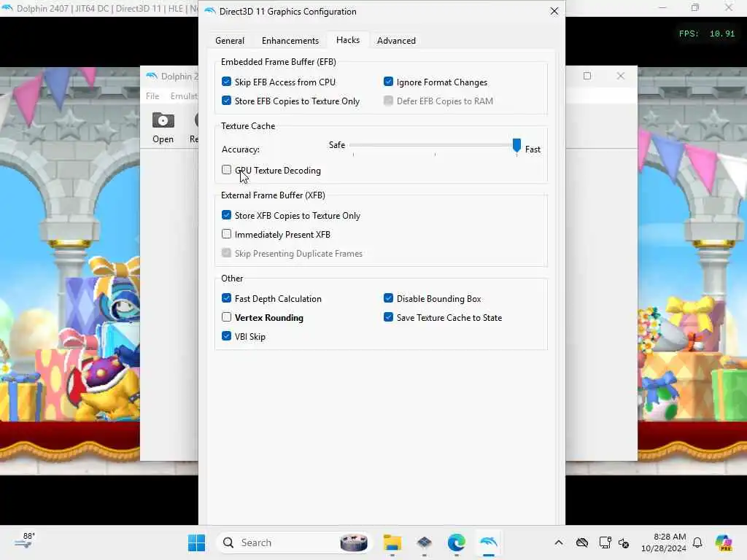
Task: Click the middle tick of Accuracy slider
Action: (x=435, y=155)
